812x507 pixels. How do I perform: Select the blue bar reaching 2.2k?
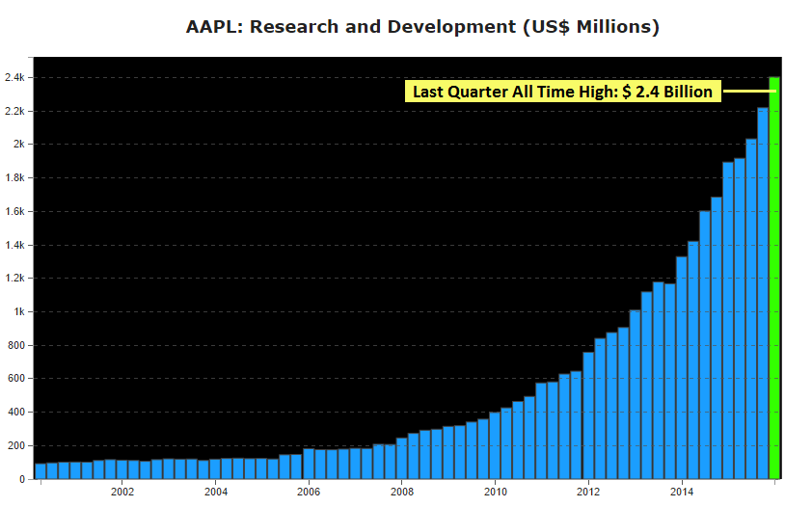pyautogui.click(x=763, y=293)
